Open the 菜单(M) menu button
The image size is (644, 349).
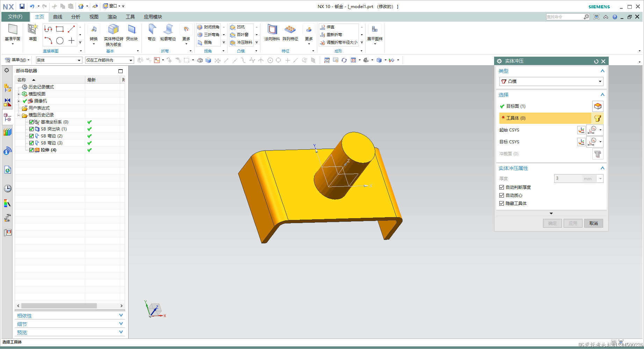[x=17, y=60]
